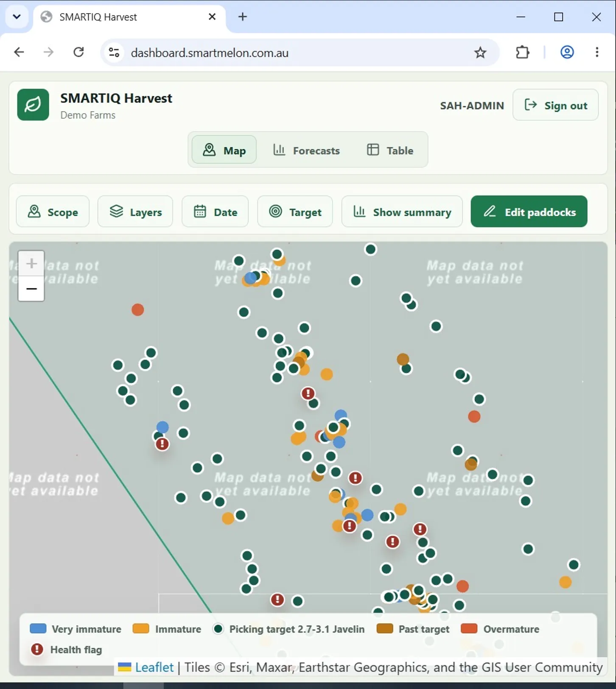
Task: Click the Edit paddocks button
Action: [529, 212]
